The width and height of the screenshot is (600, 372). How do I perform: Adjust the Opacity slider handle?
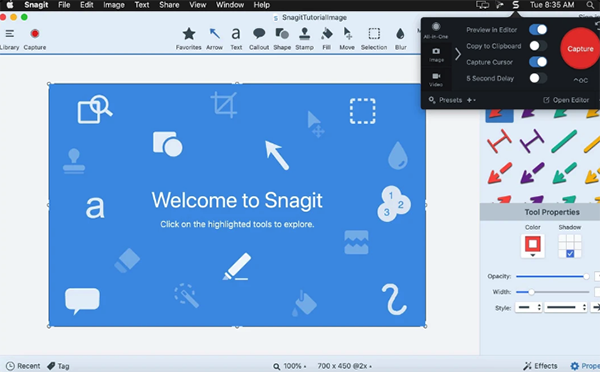[x=586, y=276]
